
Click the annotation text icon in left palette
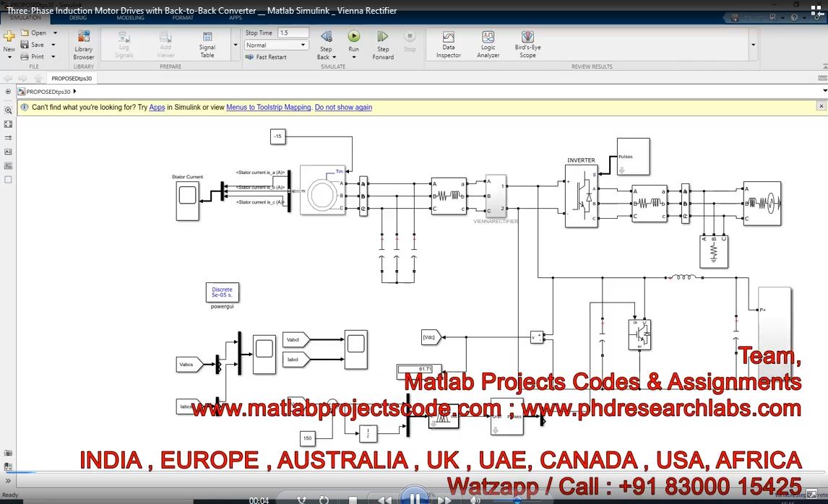point(8,152)
